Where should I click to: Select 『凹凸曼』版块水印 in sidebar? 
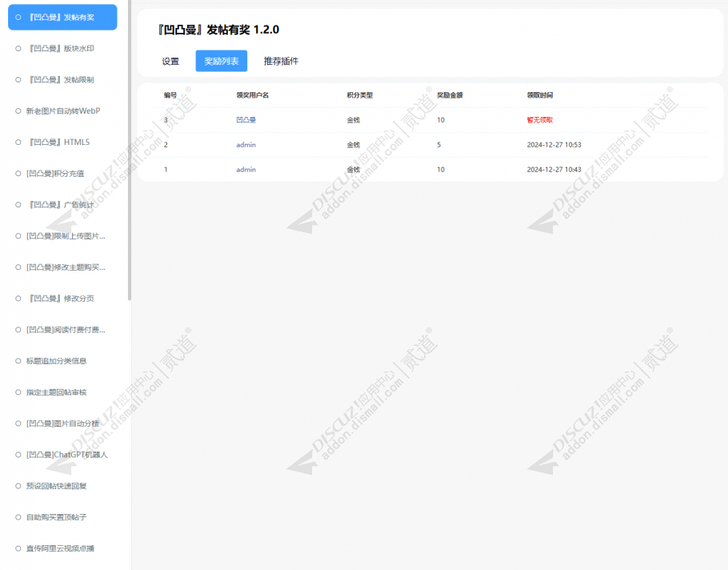pyautogui.click(x=62, y=48)
